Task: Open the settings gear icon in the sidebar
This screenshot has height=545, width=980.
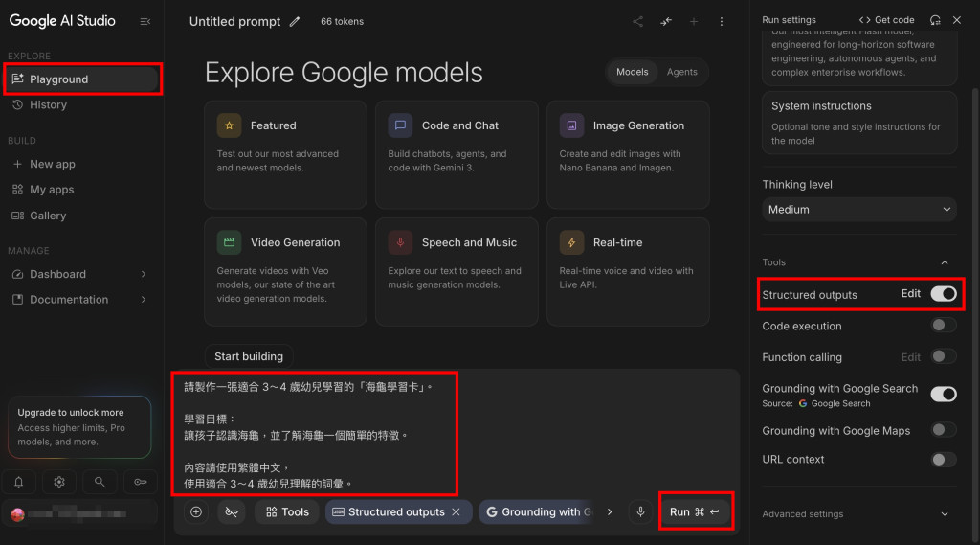Action: [x=59, y=482]
